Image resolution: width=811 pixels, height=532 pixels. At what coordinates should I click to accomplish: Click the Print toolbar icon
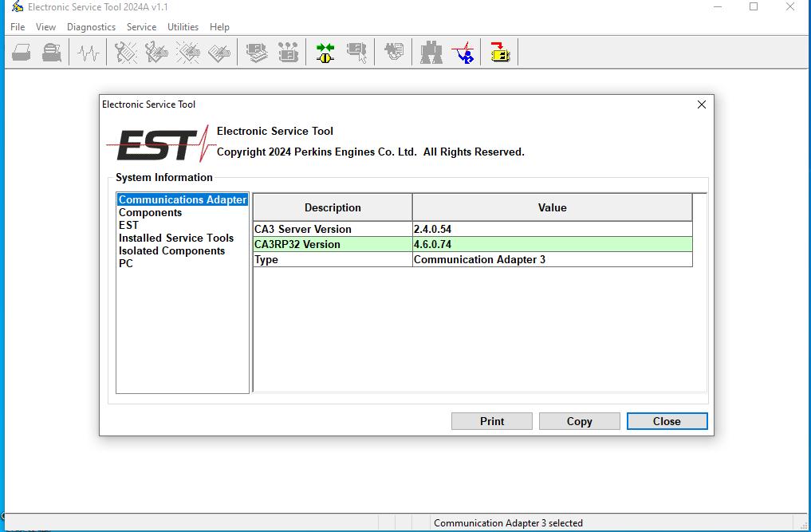[x=22, y=53]
